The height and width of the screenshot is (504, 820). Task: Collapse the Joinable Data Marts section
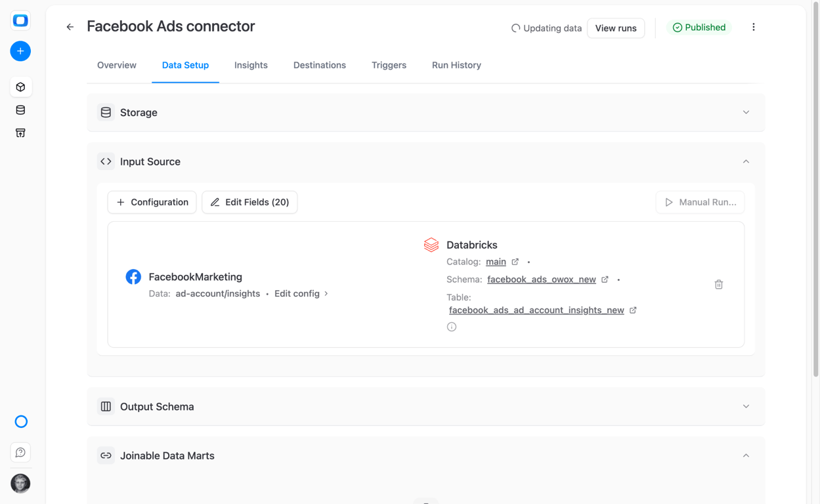coord(746,455)
